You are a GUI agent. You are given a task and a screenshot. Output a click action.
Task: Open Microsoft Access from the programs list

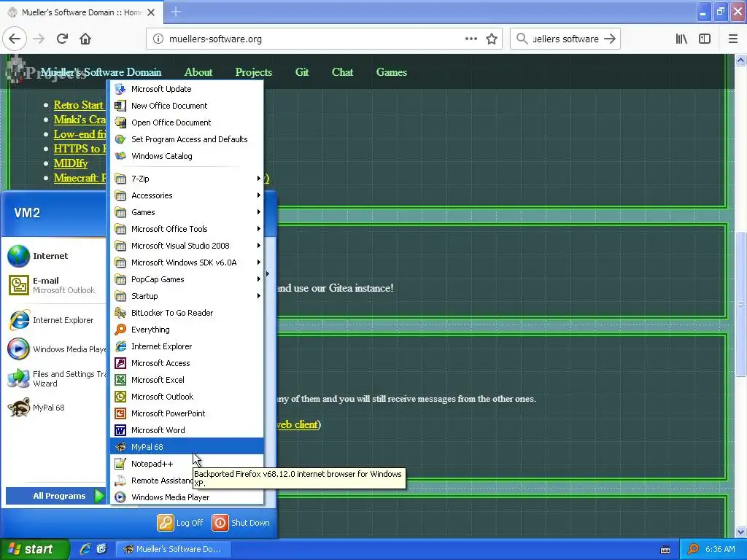[x=187, y=363]
